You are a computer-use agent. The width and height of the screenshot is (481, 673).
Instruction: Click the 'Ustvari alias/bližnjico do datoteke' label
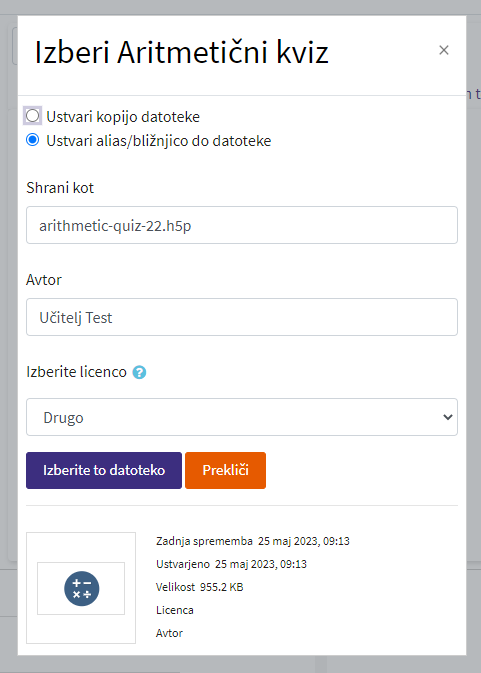click(159, 141)
